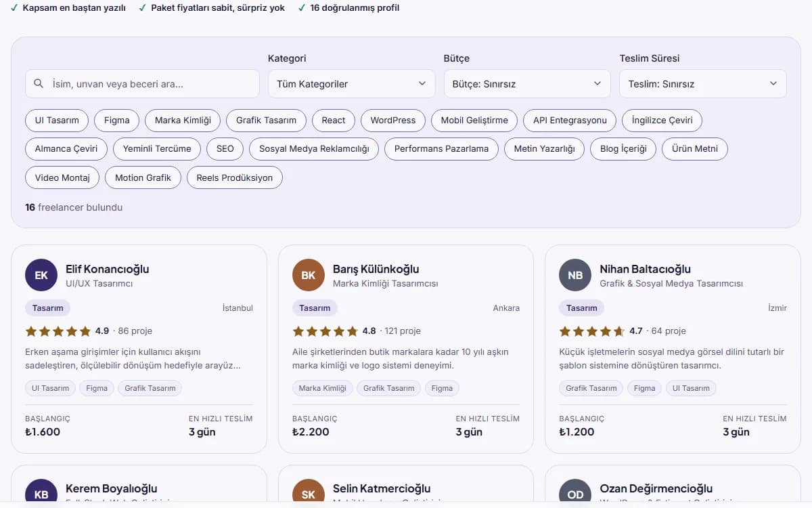This screenshot has width=812, height=508.
Task: Open Elif Konancıoğlu's profile name
Action: click(x=107, y=269)
